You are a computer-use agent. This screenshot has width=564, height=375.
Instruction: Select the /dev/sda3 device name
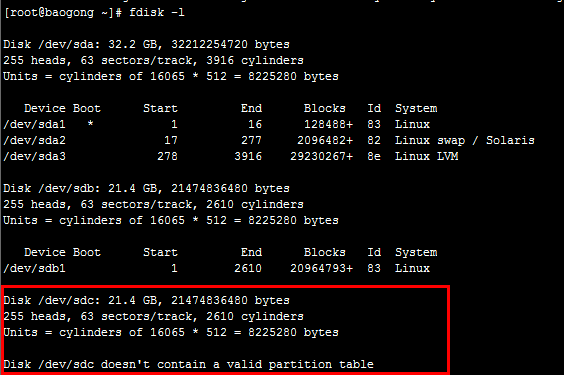34,156
